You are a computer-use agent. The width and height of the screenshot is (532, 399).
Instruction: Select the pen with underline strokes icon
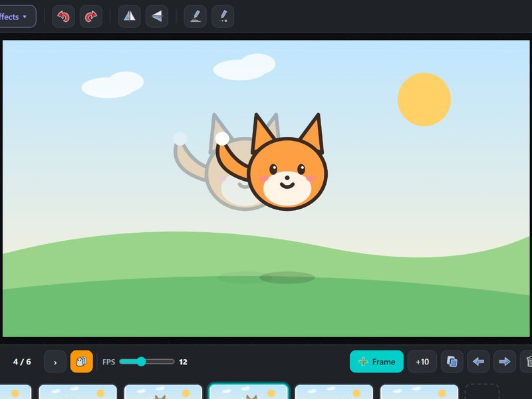[x=195, y=16]
